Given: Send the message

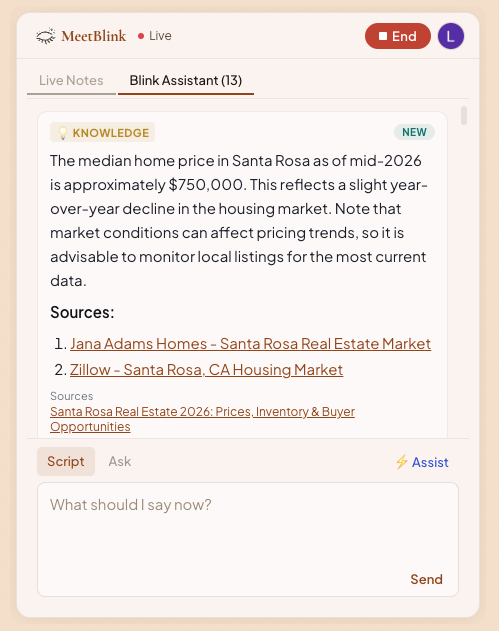Looking at the screenshot, I should pyautogui.click(x=426, y=579).
